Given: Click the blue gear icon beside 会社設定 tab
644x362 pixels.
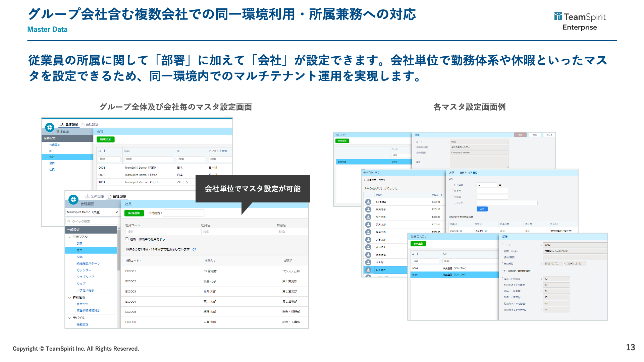Looking at the screenshot, I should 73,199.
